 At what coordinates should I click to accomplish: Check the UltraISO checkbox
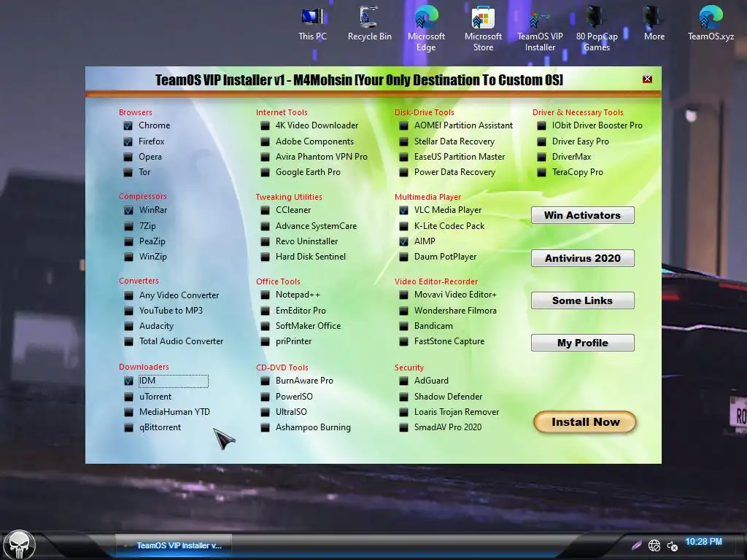(x=266, y=412)
